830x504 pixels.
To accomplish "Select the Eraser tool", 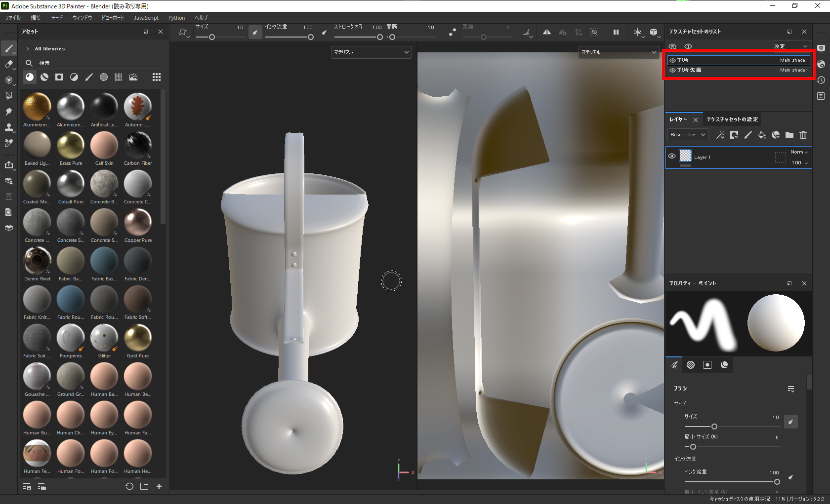I will click(x=8, y=64).
